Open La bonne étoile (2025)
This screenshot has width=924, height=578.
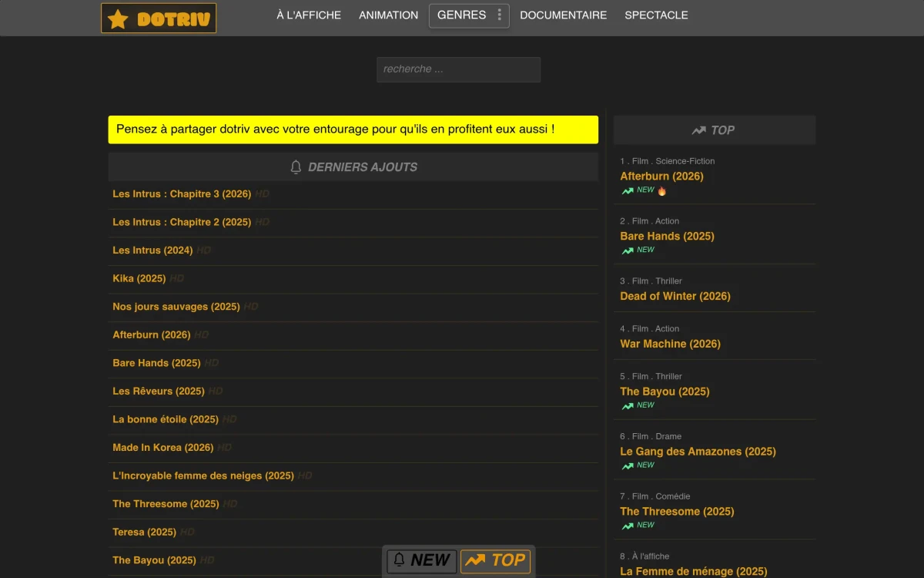click(166, 419)
